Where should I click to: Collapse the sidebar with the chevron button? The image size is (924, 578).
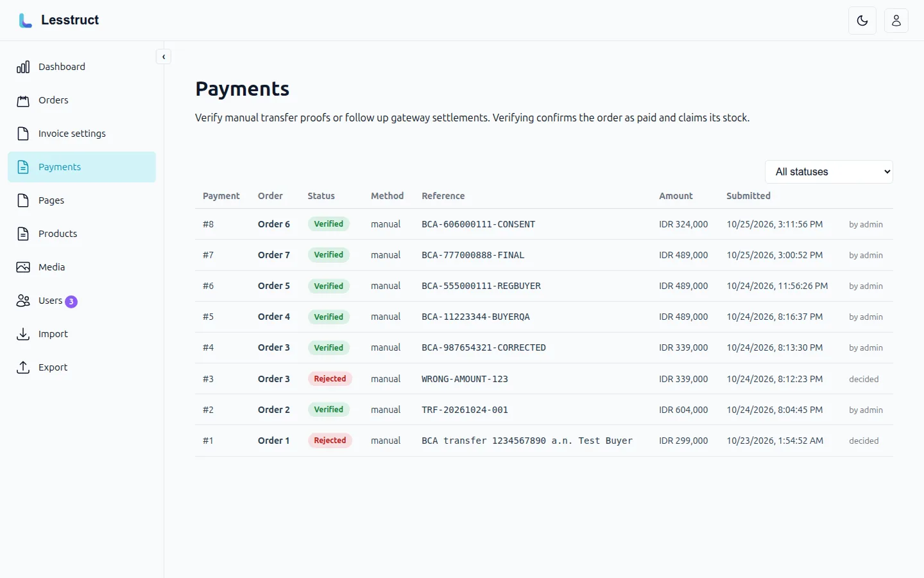click(x=164, y=57)
